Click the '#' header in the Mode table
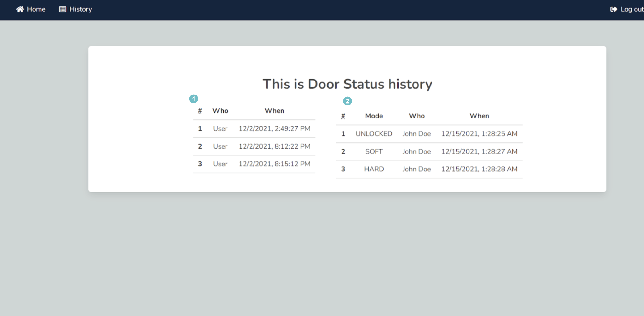The width and height of the screenshot is (644, 316). (343, 116)
